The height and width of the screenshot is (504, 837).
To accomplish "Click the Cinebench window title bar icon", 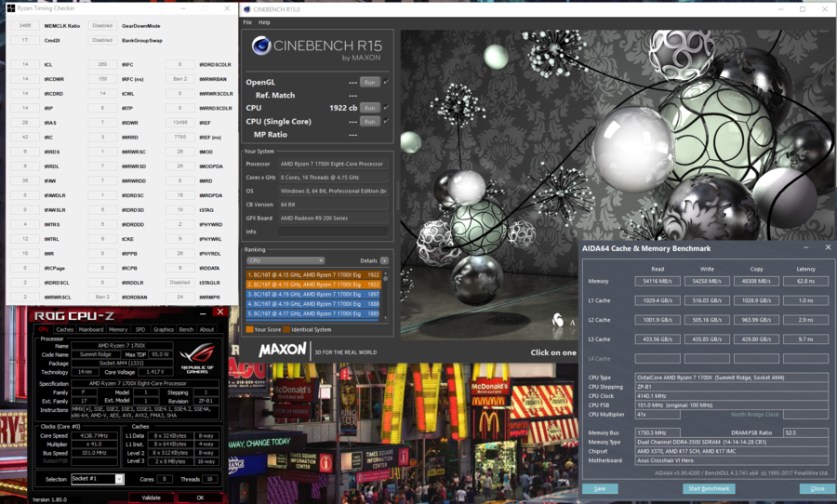I will click(246, 9).
